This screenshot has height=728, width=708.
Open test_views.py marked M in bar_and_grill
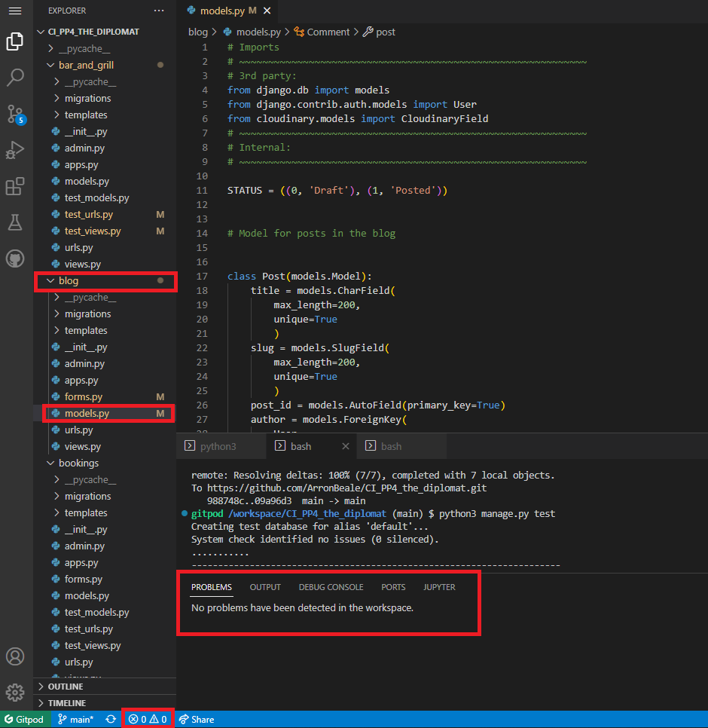pos(105,231)
